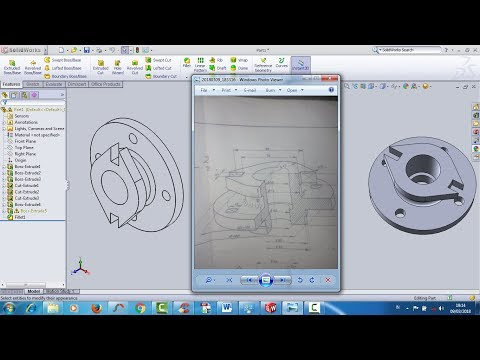Expand Lights, Cameras and Scene node
This screenshot has width=480, height=360.
coord(4,129)
